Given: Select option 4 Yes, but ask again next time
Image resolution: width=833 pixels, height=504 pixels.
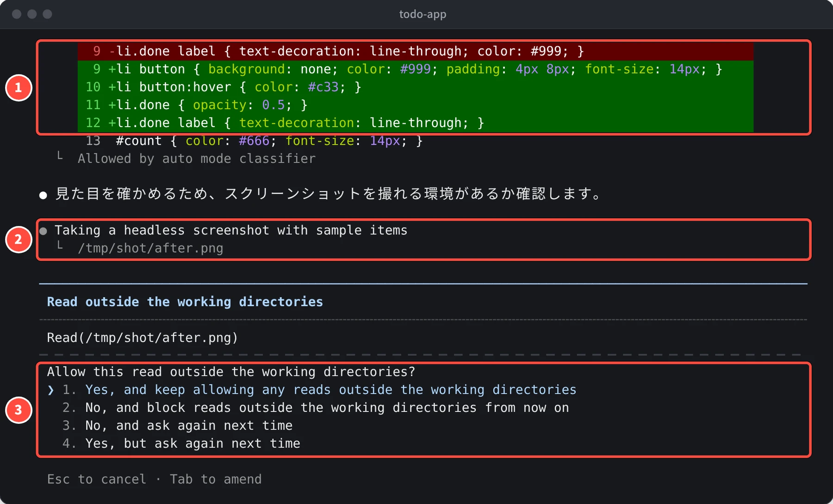Looking at the screenshot, I should [x=181, y=443].
